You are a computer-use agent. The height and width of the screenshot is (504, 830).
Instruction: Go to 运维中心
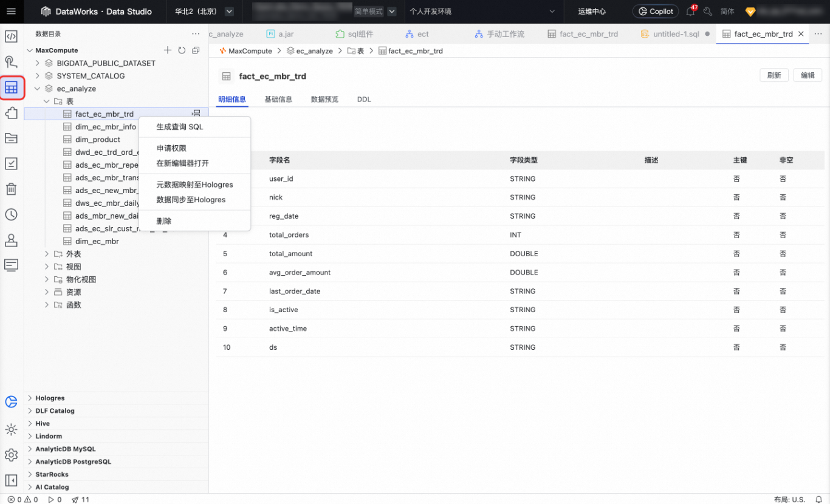pos(592,12)
